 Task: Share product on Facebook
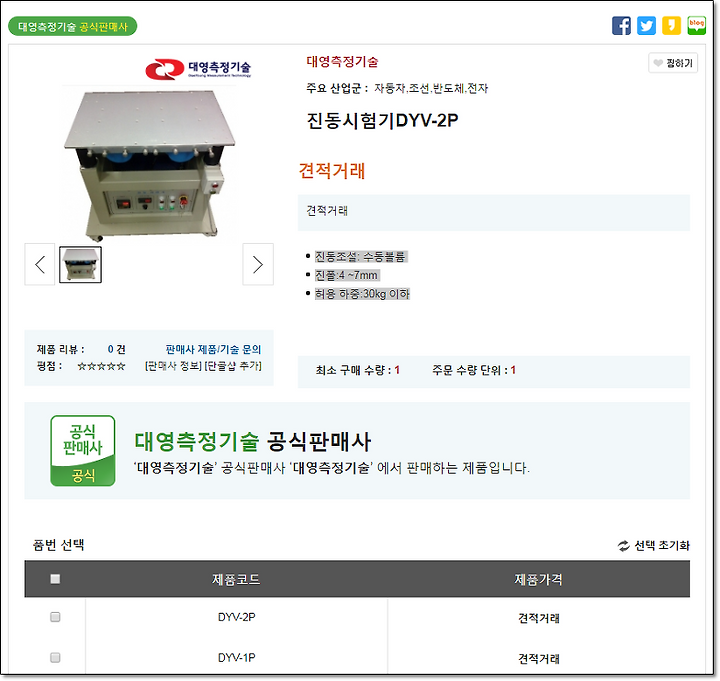[621, 25]
